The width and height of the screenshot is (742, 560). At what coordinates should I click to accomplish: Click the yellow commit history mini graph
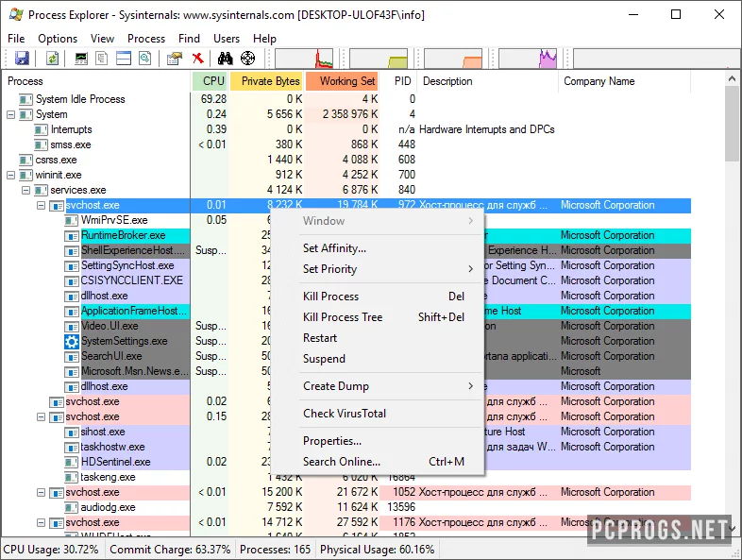tap(379, 59)
